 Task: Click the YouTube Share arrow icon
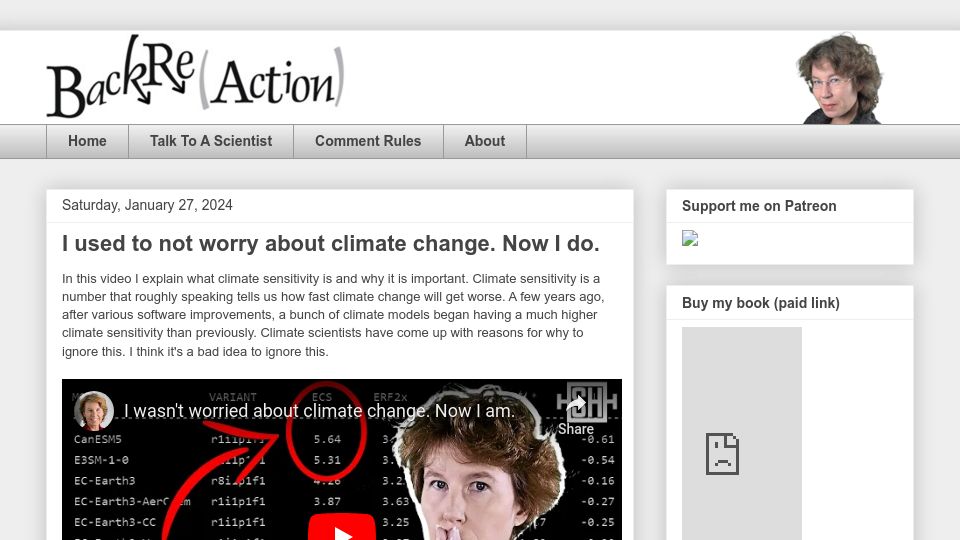(576, 405)
